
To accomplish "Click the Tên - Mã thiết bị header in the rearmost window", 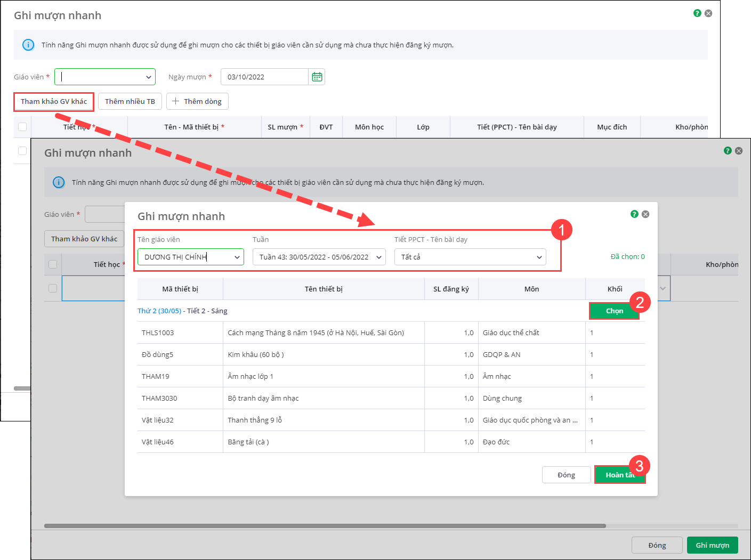I will coord(195,127).
